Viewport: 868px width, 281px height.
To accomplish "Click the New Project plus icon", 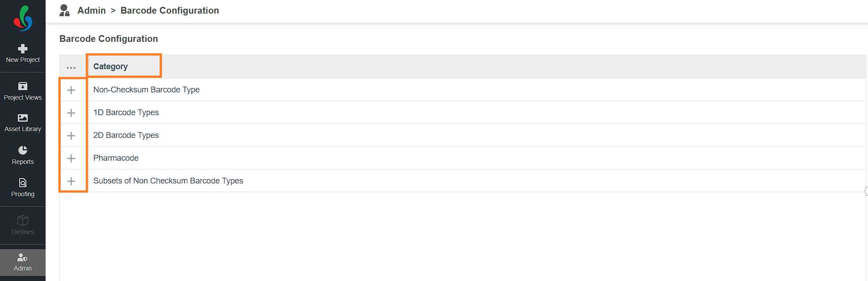I will pyautogui.click(x=23, y=48).
